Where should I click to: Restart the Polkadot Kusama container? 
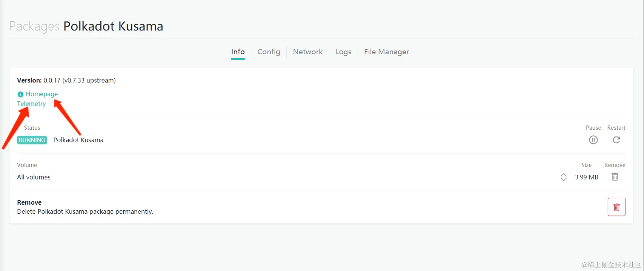click(x=616, y=140)
